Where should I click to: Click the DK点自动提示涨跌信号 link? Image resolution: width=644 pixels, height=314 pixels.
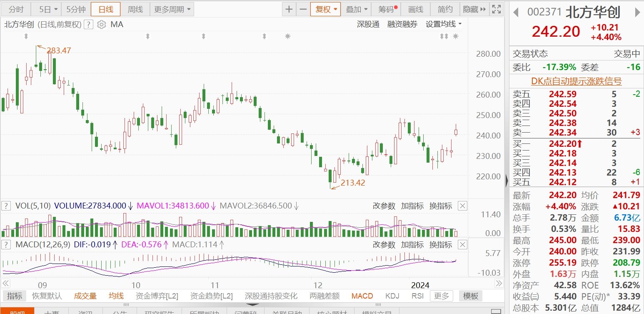576,81
